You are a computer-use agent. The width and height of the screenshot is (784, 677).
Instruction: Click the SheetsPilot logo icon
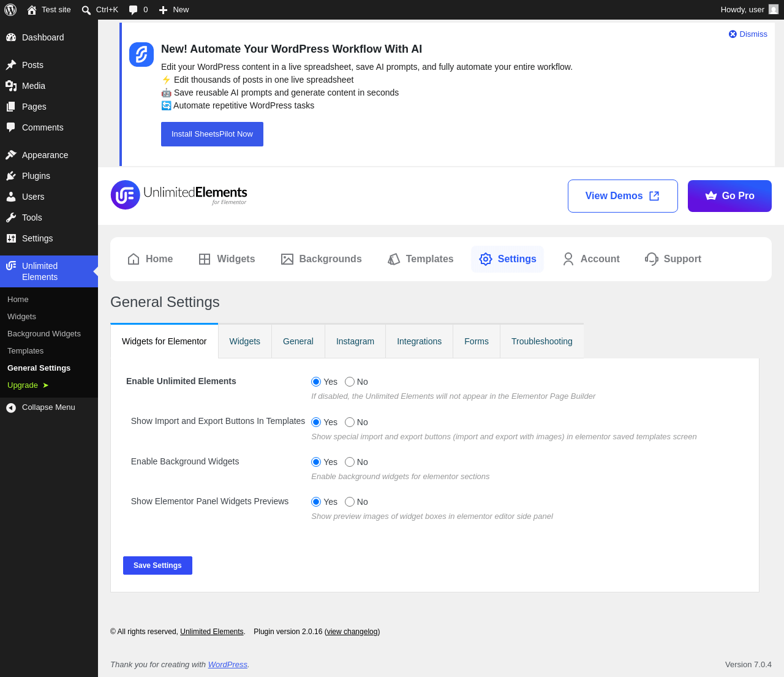pos(141,55)
